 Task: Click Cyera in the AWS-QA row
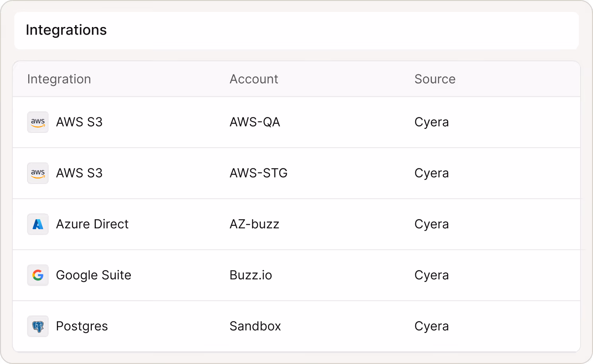pyautogui.click(x=432, y=122)
